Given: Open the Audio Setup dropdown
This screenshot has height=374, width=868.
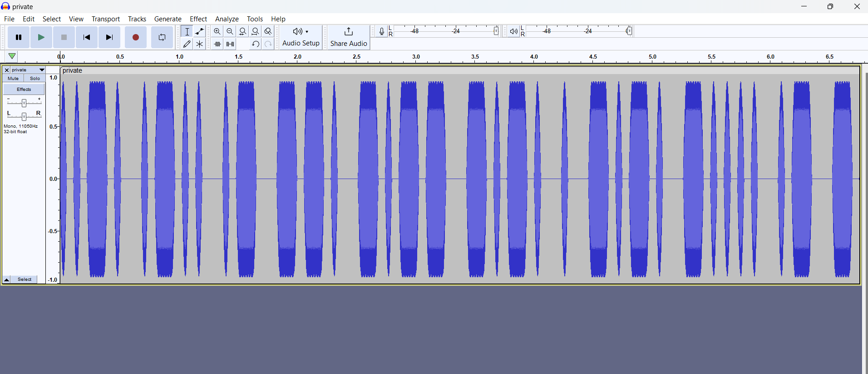Looking at the screenshot, I should click(301, 37).
